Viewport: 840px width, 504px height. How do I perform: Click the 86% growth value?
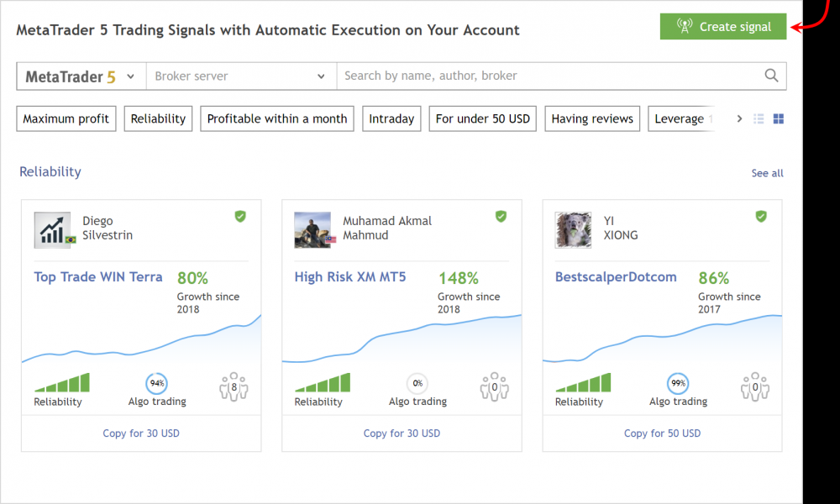click(713, 278)
